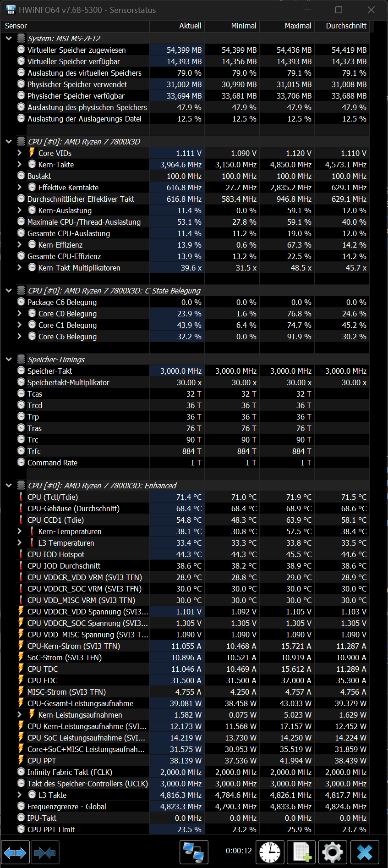
Task: Open the network remote monitoring icon
Action: pyautogui.click(x=194, y=853)
